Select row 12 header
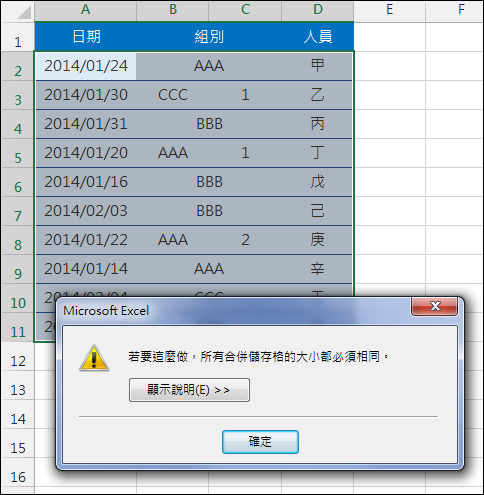484x495 pixels. pos(18,356)
